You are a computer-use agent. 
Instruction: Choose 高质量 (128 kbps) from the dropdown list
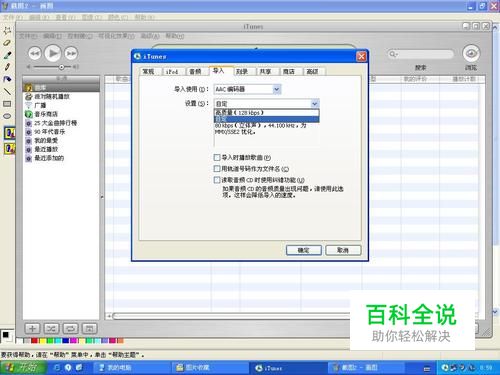coord(266,113)
